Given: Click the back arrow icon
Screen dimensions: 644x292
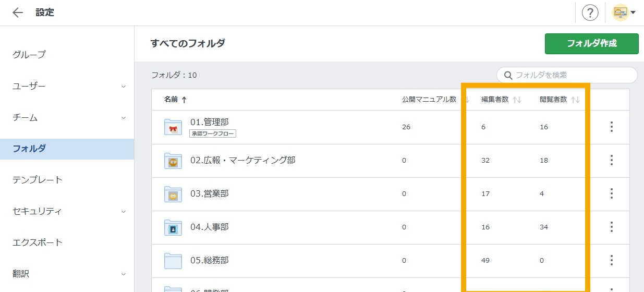Looking at the screenshot, I should [18, 13].
